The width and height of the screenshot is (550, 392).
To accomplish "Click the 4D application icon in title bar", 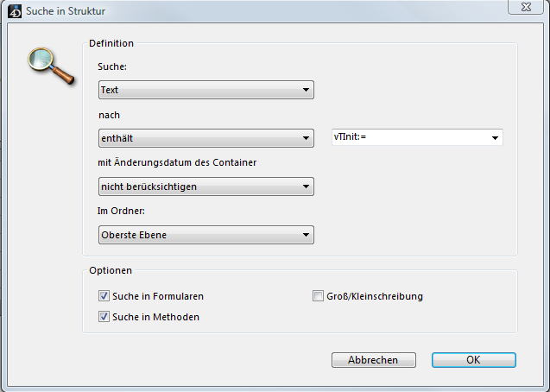I will pyautogui.click(x=13, y=11).
